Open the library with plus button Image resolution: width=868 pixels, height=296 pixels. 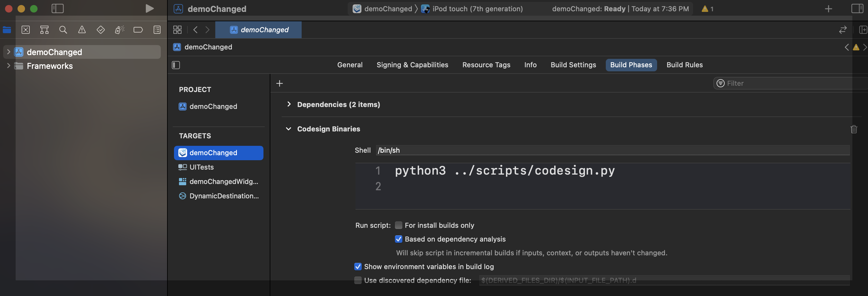[x=828, y=9]
